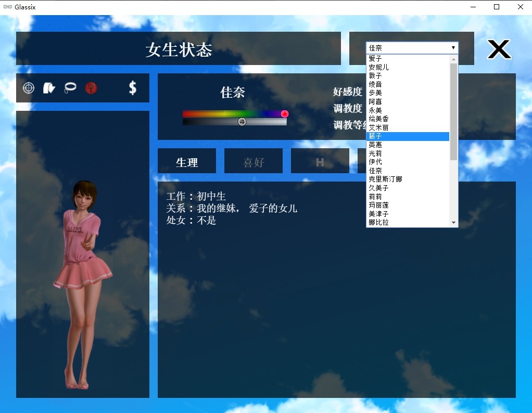Minimize the Glassix window
The image size is (532, 413).
point(473,7)
